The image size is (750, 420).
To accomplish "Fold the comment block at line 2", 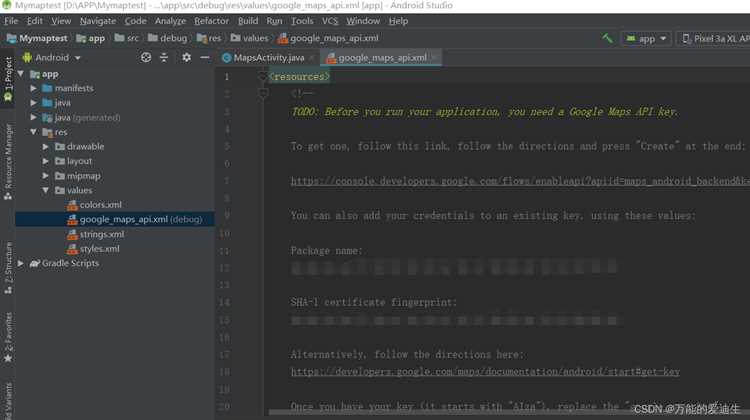I will (263, 94).
